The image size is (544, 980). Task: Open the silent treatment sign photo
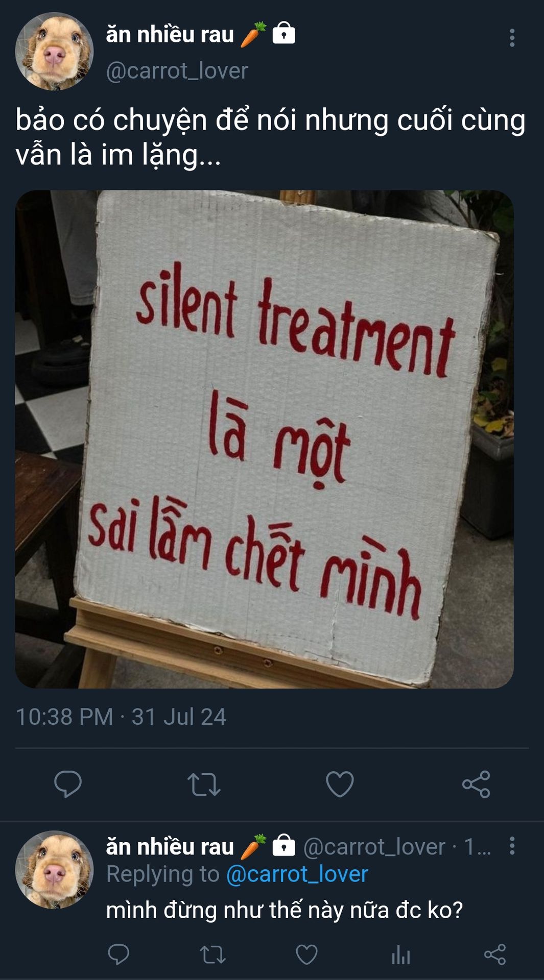[264, 439]
